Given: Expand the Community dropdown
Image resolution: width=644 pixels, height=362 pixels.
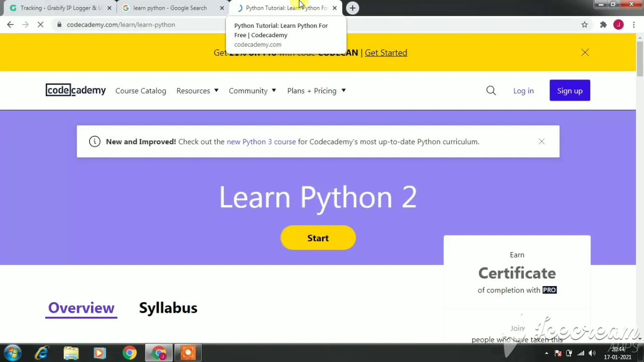Looking at the screenshot, I should 252,90.
